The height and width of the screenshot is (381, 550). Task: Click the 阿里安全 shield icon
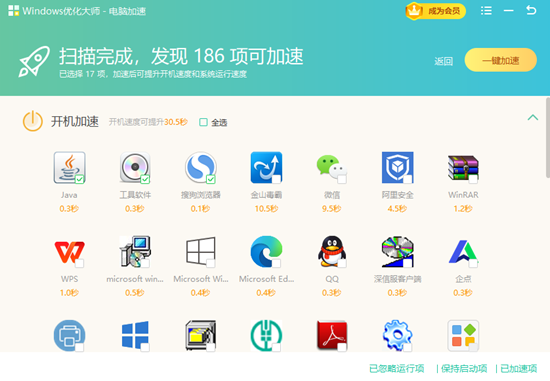point(397,168)
